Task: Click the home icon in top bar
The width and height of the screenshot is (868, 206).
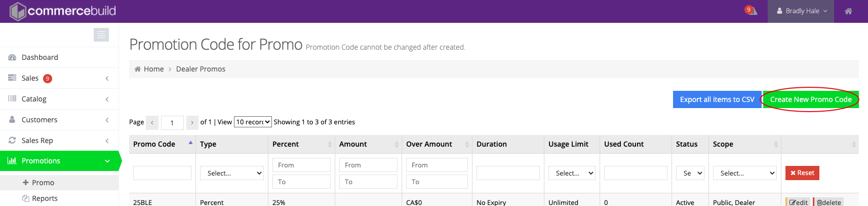Action: point(848,11)
